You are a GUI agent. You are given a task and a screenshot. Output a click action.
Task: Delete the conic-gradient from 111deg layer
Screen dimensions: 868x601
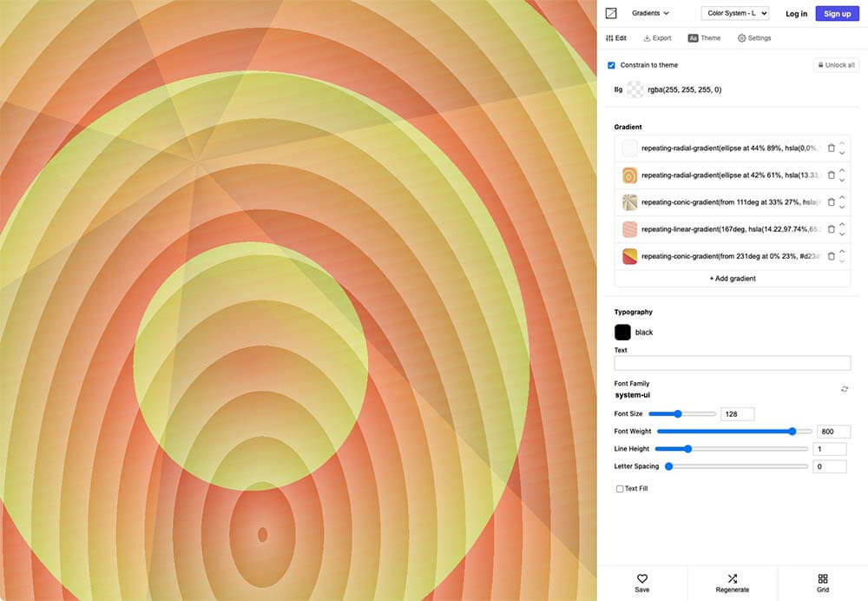point(831,202)
